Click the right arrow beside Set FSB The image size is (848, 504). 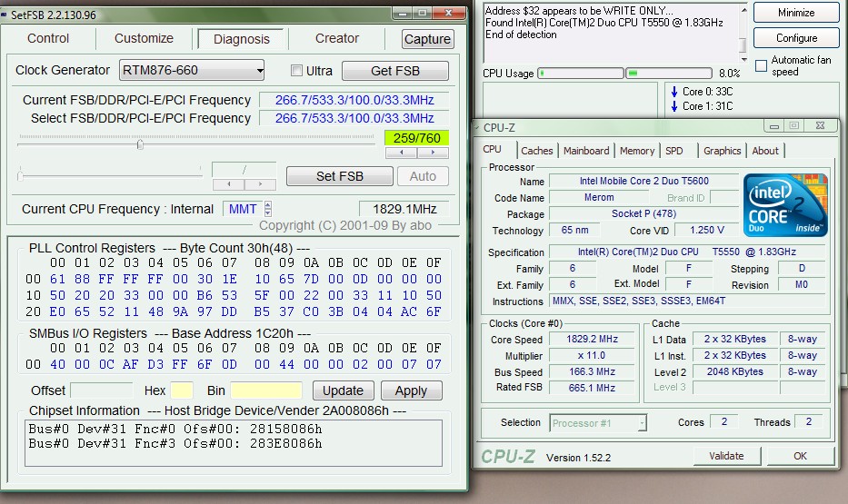[260, 184]
